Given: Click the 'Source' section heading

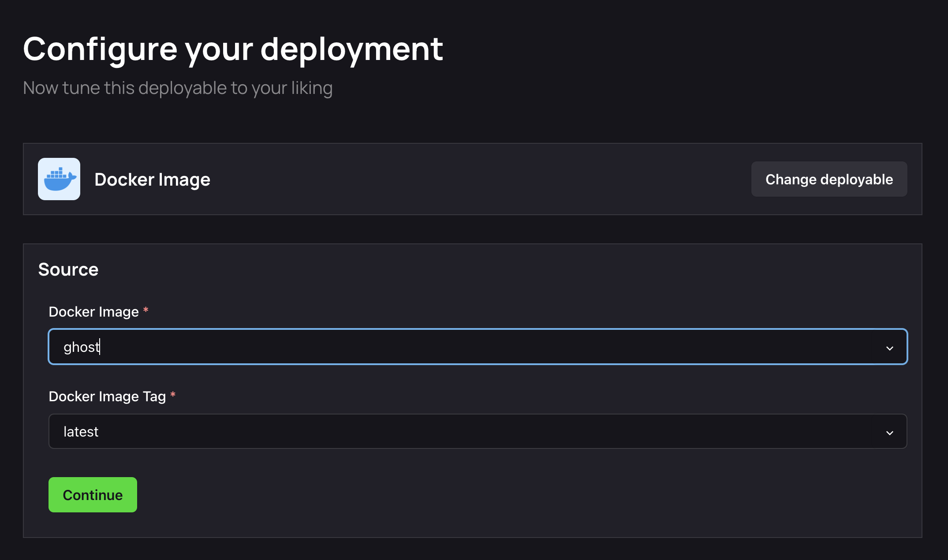Looking at the screenshot, I should tap(68, 269).
